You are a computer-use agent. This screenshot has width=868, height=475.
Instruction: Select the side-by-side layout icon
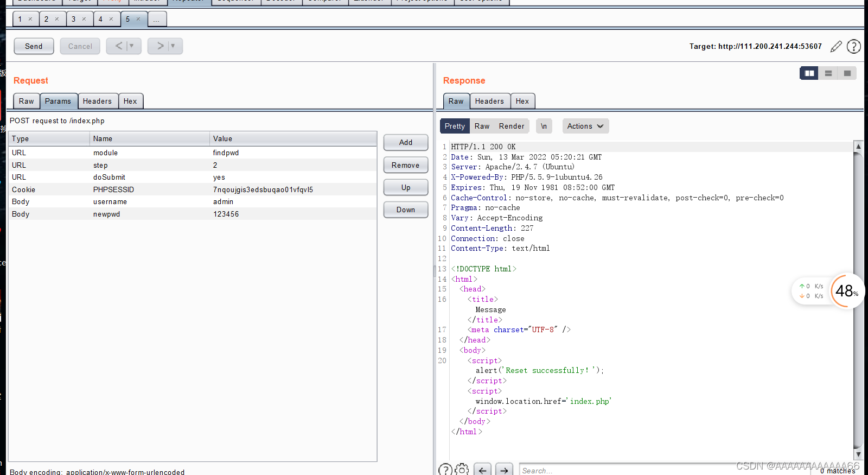point(809,73)
